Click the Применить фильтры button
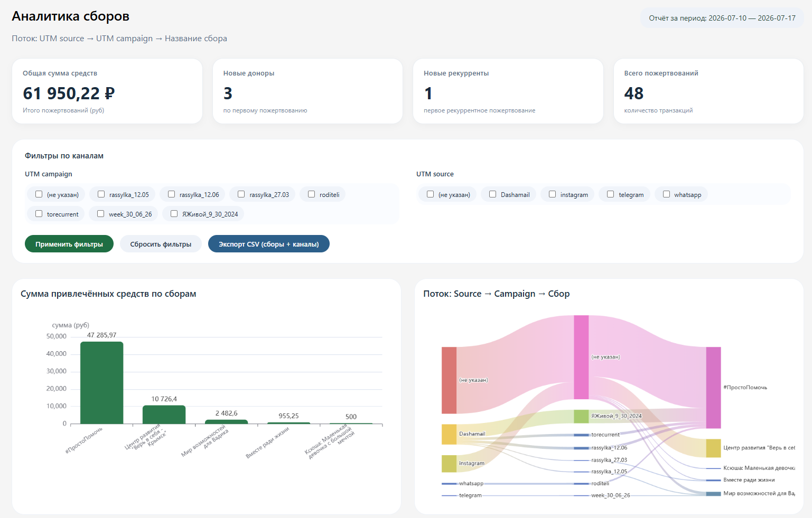Screen dimensions: 812x518 [69, 244]
